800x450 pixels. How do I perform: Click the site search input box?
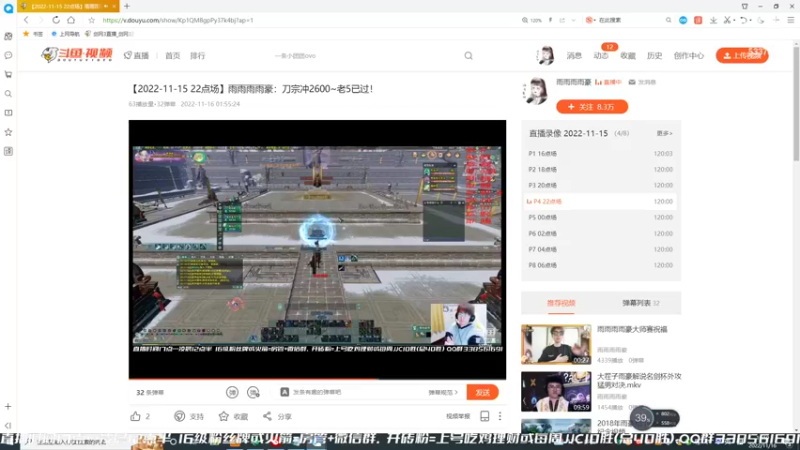click(365, 56)
